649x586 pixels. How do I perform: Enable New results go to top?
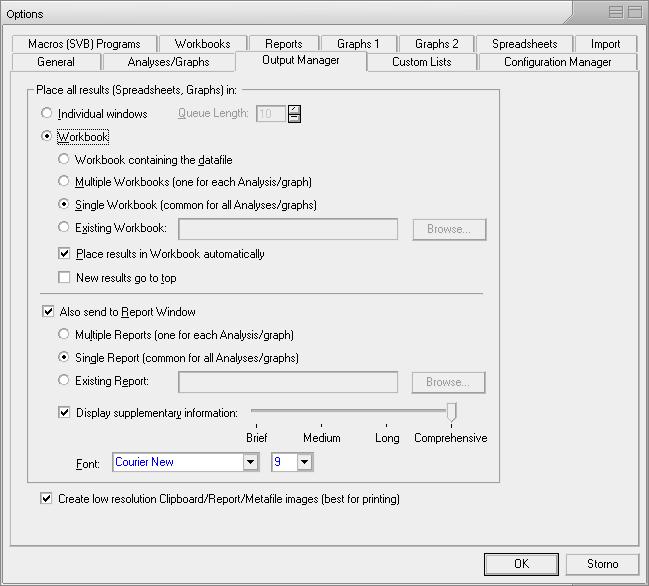pyautogui.click(x=64, y=277)
